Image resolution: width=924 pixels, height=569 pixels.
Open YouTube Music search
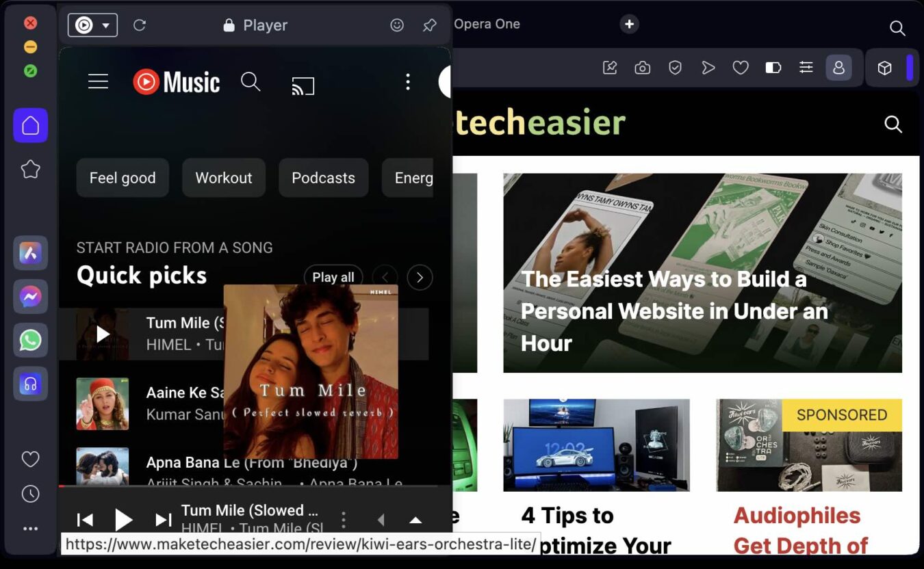coord(251,82)
